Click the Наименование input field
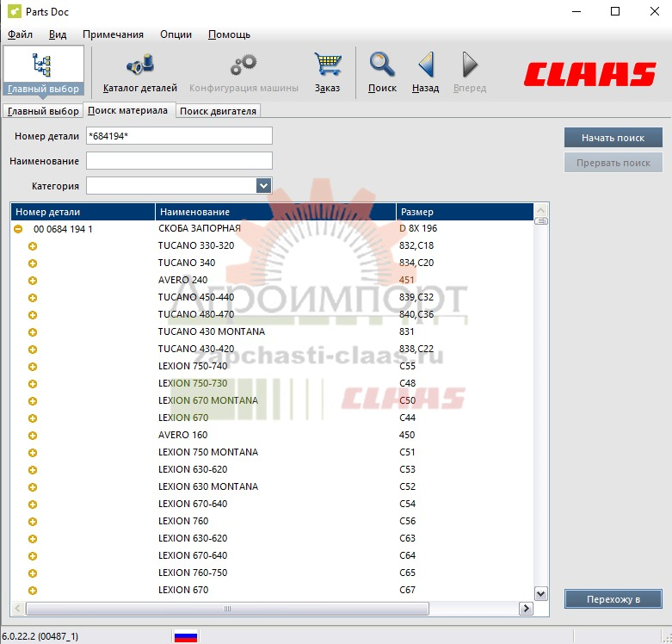 (x=179, y=161)
